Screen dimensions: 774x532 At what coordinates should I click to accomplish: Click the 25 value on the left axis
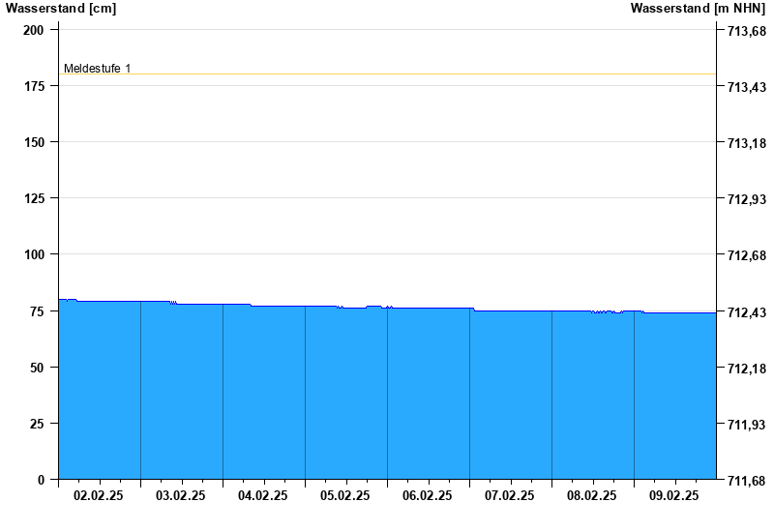(x=37, y=424)
